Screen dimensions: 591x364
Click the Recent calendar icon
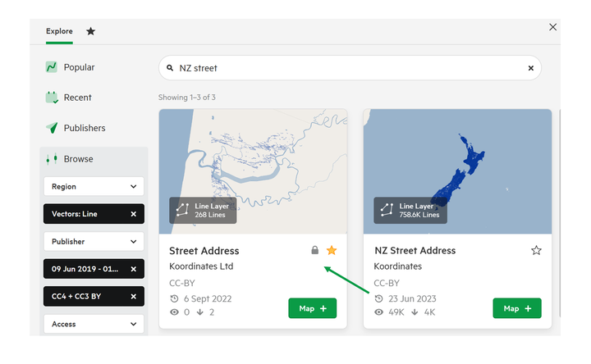[52, 98]
